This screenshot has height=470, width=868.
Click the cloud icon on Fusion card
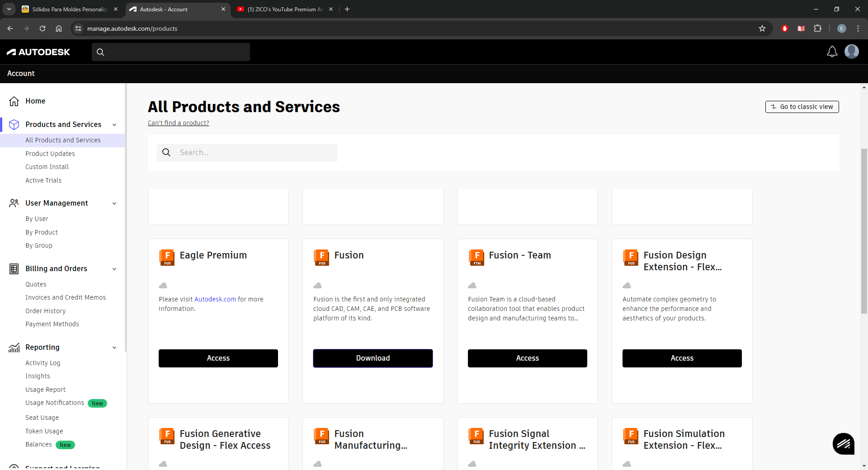[x=318, y=286]
